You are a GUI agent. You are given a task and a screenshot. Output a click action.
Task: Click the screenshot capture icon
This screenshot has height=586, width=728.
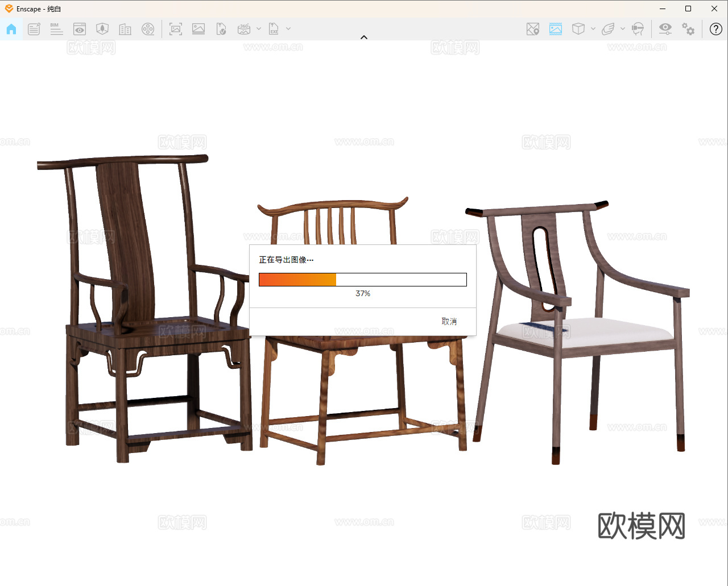[176, 29]
